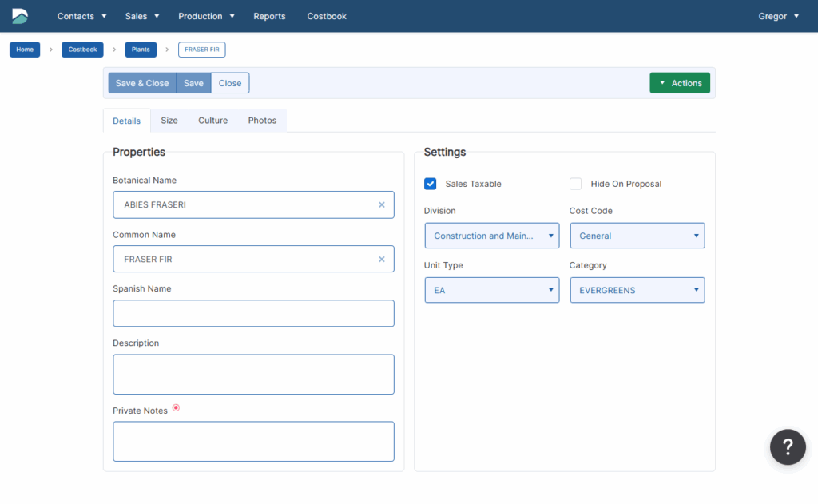
Task: Click into the Spanish Name input field
Action: pos(253,313)
